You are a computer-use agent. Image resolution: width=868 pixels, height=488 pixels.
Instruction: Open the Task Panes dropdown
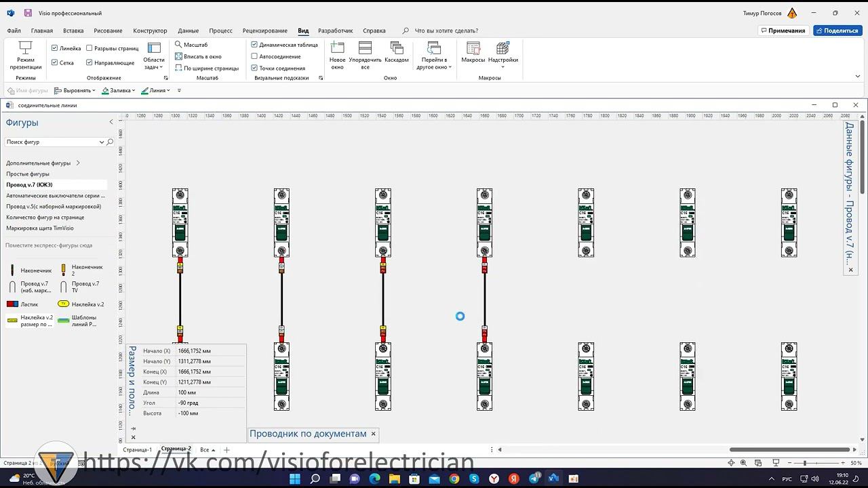click(x=154, y=55)
